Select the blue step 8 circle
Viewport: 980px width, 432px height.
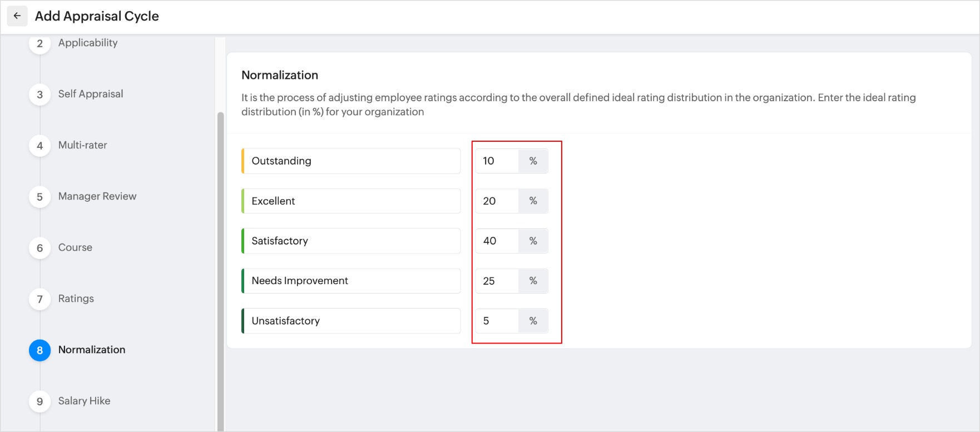point(39,350)
